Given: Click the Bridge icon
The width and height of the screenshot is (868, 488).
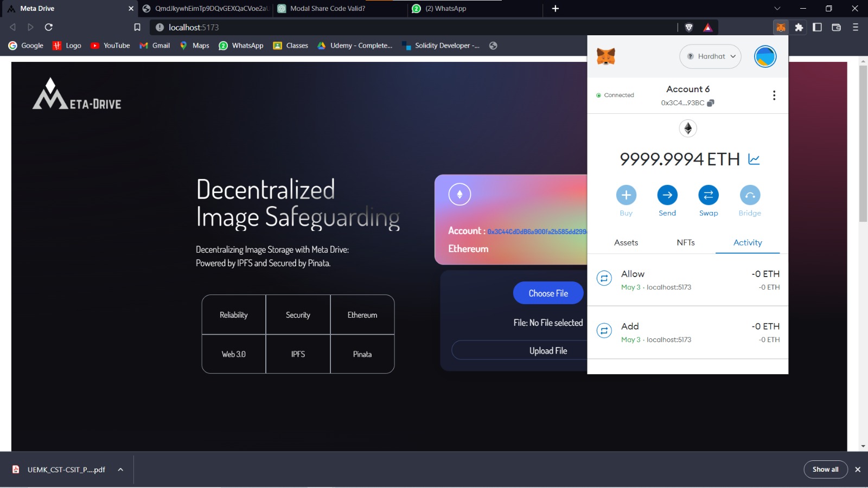Looking at the screenshot, I should [750, 195].
